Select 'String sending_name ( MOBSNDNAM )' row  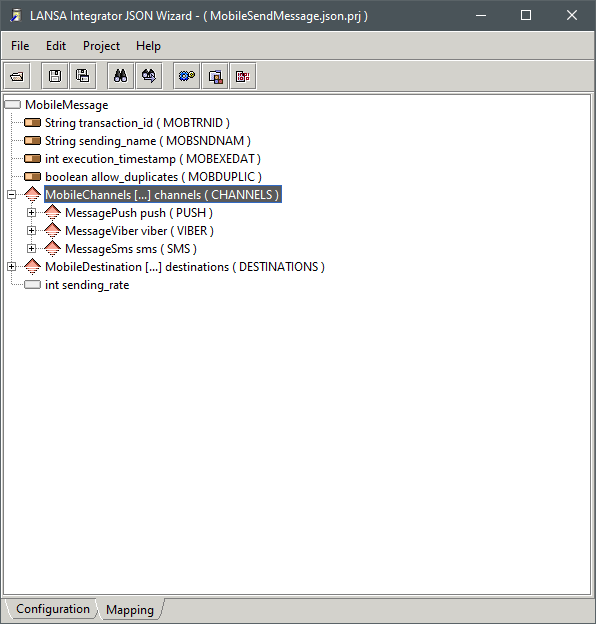coord(148,140)
